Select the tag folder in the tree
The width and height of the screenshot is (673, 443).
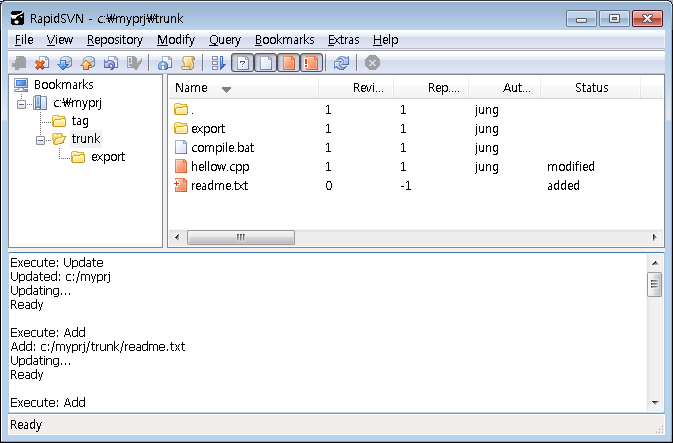coord(80,121)
